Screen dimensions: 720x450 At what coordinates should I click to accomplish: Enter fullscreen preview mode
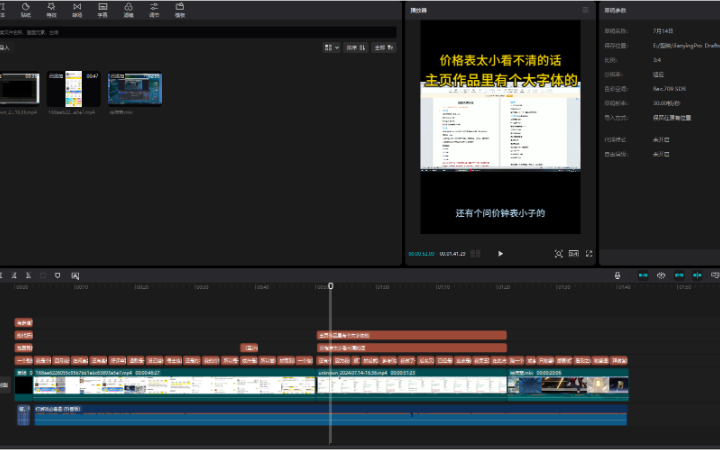589,253
